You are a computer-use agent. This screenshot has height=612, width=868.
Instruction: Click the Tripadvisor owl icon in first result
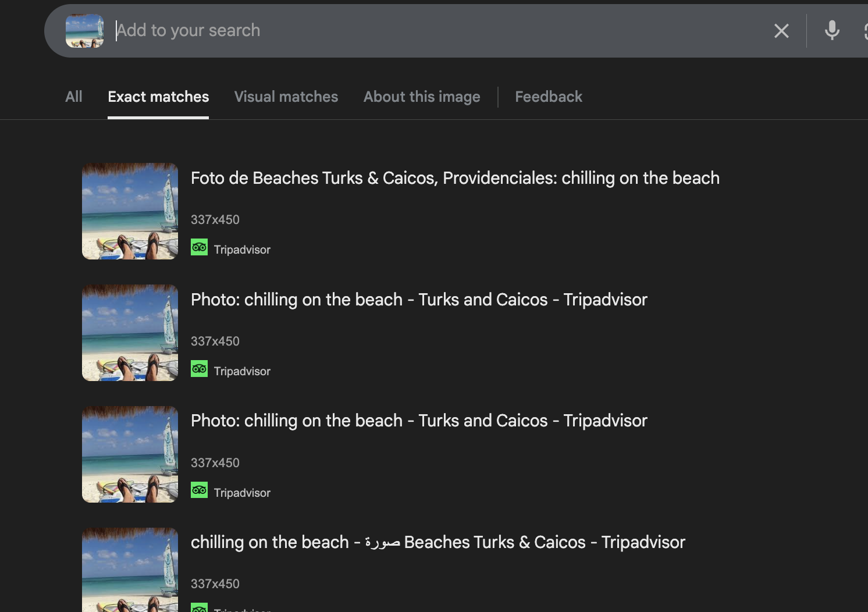click(x=199, y=247)
